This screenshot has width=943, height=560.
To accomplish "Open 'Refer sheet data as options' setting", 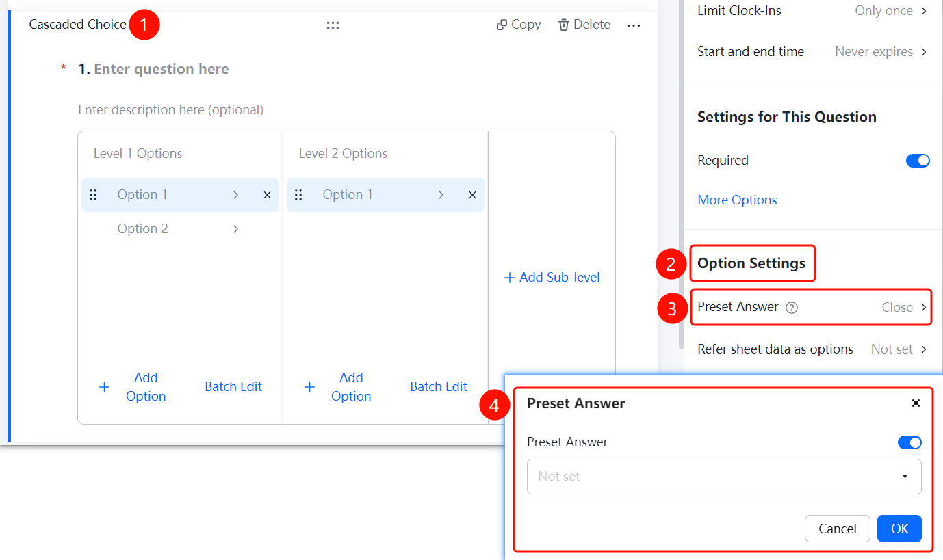I will [813, 349].
